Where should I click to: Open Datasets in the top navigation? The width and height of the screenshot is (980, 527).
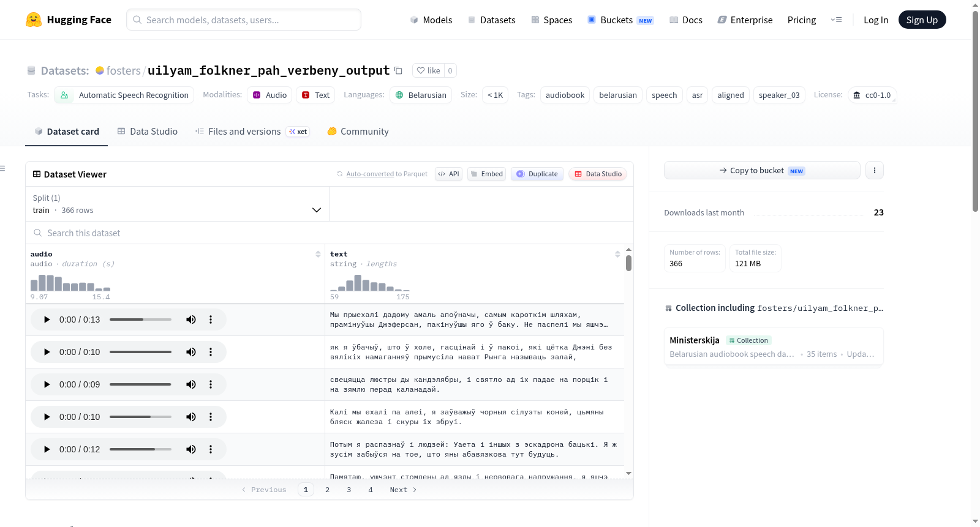coord(492,20)
